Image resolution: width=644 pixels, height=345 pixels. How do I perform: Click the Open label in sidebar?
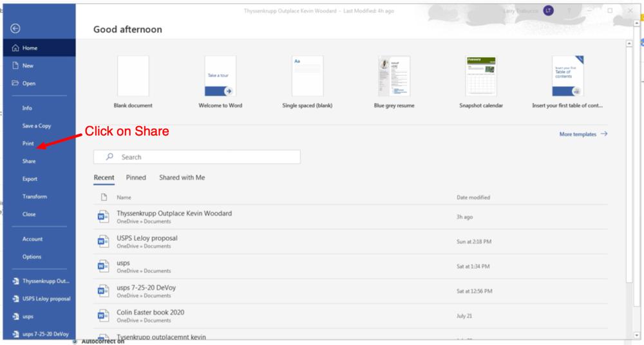[29, 84]
